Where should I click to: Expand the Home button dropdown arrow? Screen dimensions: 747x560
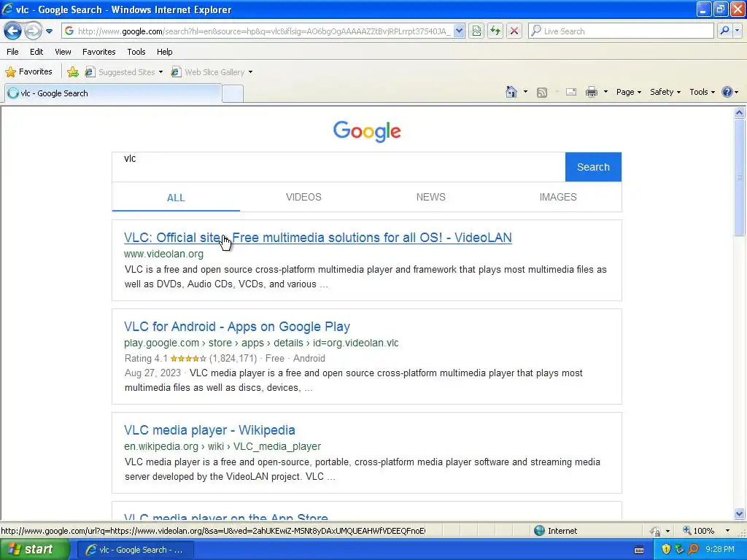[x=525, y=92]
